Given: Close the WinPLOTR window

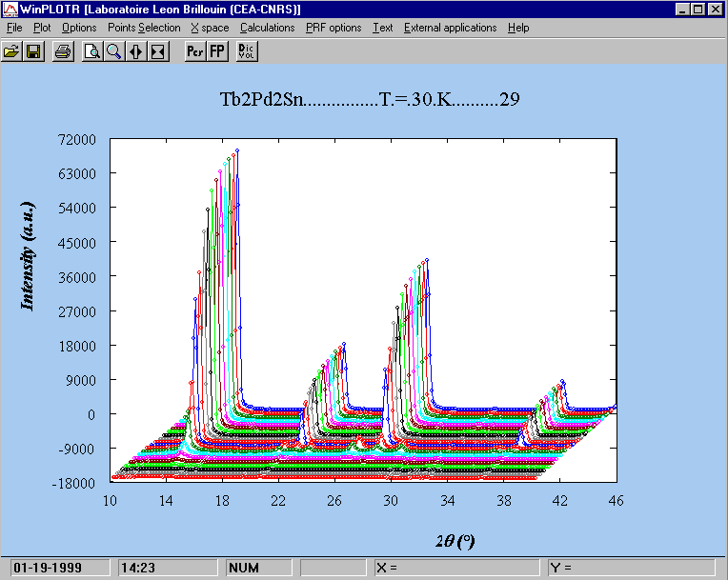Looking at the screenshot, I should pos(716,10).
